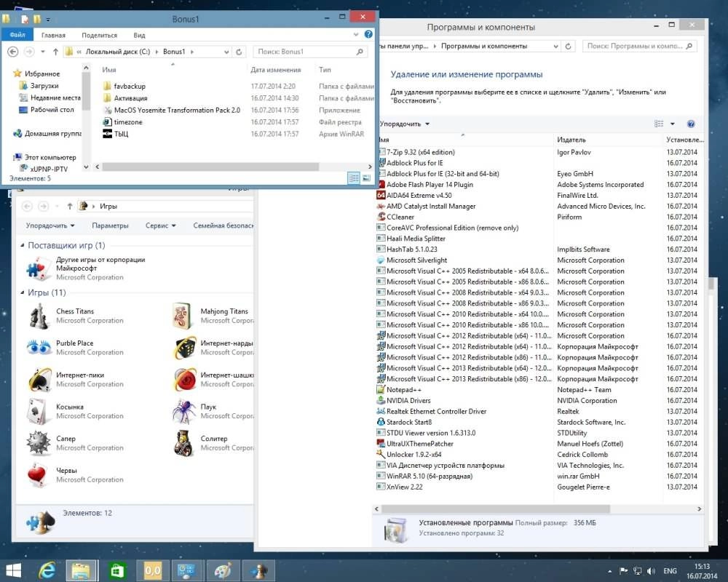
Task: Open Солитер game icon
Action: click(x=183, y=443)
